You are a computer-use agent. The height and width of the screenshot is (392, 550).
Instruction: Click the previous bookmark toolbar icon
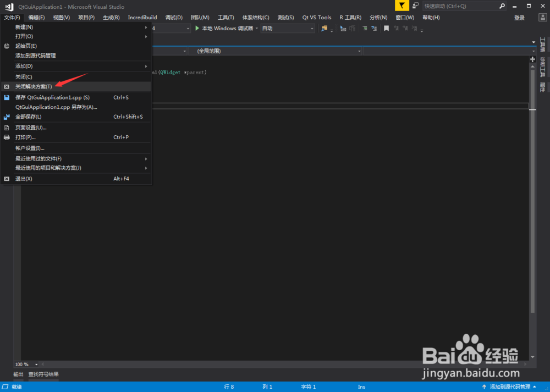coord(397,29)
